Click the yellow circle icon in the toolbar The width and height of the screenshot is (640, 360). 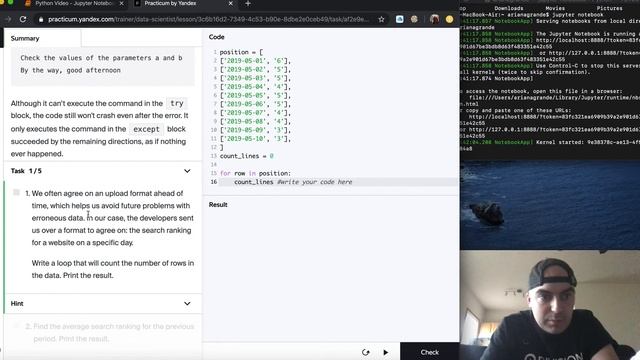[x=449, y=19]
